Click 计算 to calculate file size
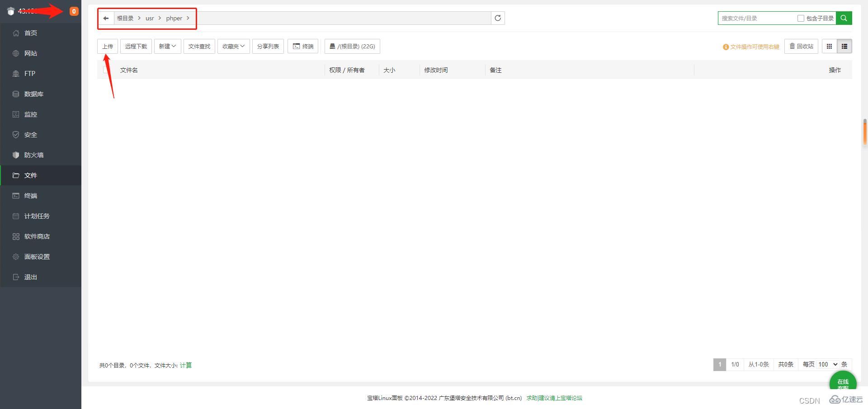Image resolution: width=868 pixels, height=409 pixels. (x=186, y=365)
